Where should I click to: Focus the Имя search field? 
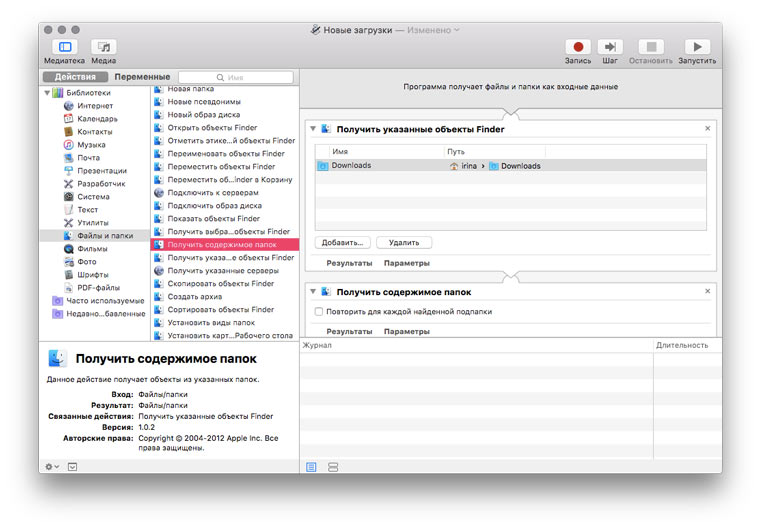tap(236, 77)
